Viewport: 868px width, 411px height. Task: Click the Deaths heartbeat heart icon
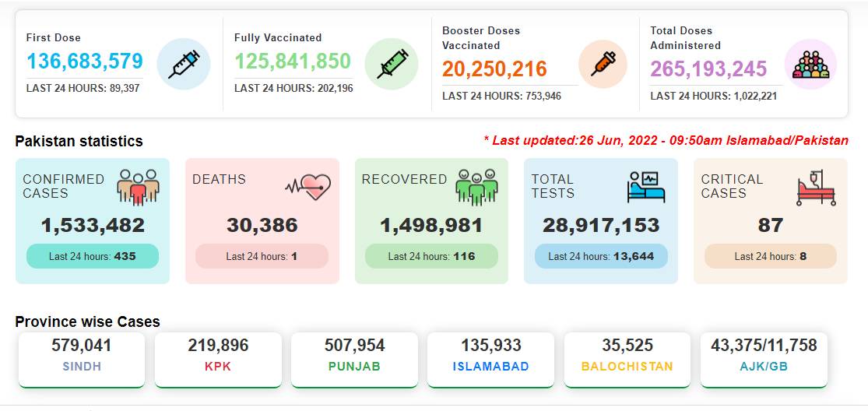click(308, 187)
